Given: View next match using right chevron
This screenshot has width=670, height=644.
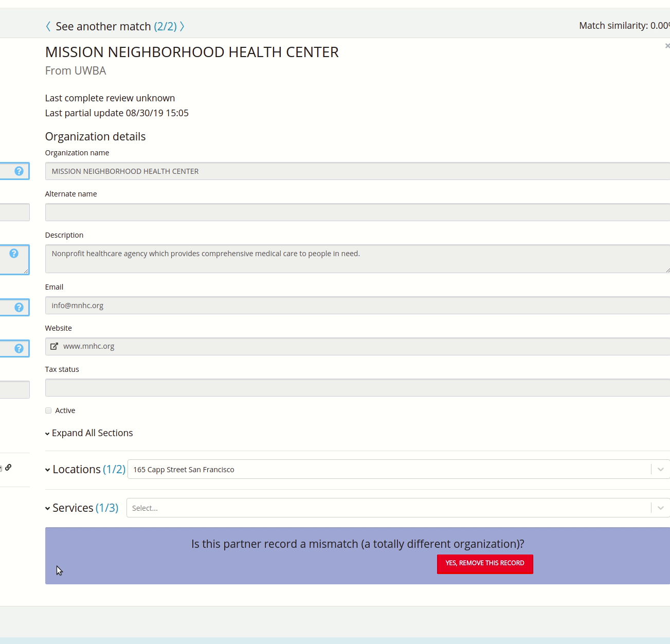Looking at the screenshot, I should (183, 26).
